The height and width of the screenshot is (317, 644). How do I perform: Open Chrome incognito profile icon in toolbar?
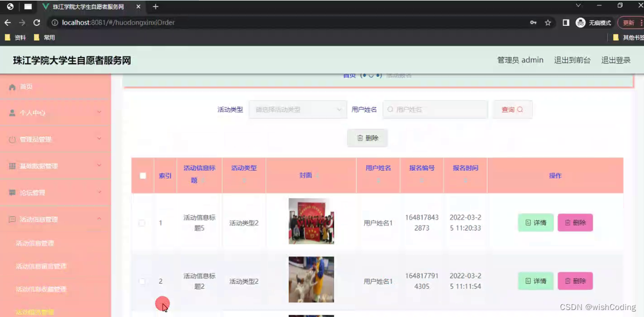(x=579, y=23)
